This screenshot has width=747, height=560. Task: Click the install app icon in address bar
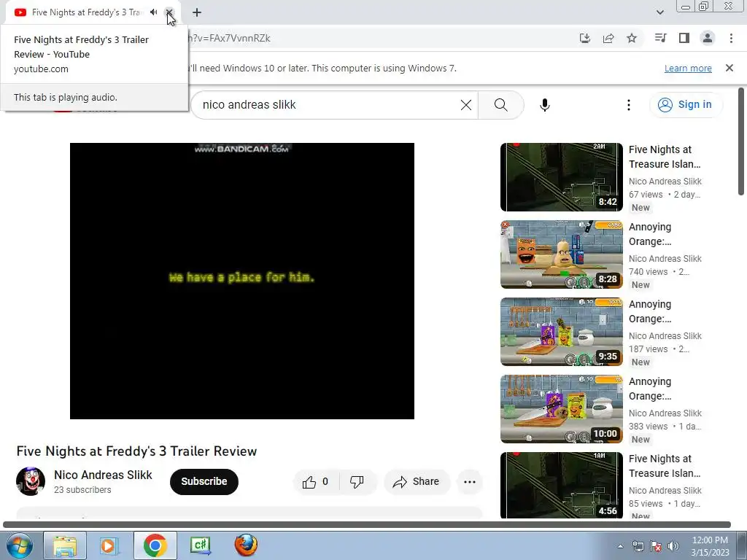585,38
